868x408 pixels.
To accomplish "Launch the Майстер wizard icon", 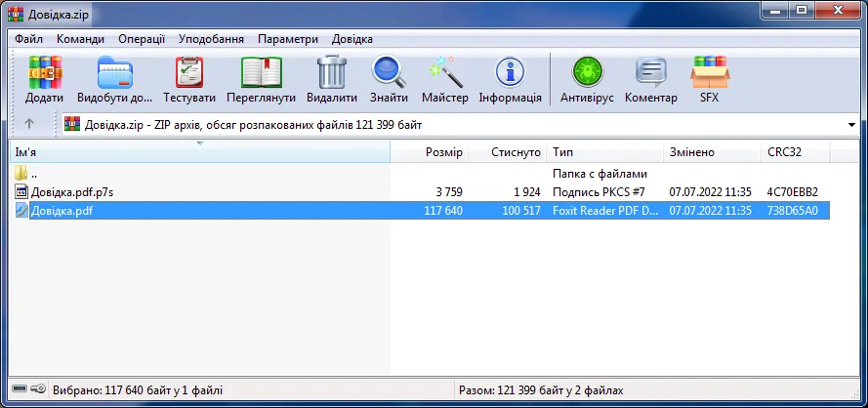I will point(445,72).
